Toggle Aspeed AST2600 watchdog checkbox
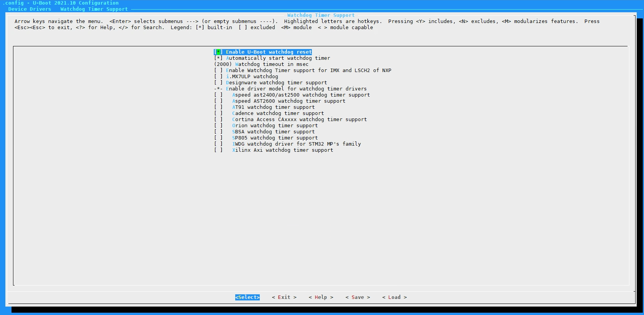The height and width of the screenshot is (315, 644). (218, 101)
